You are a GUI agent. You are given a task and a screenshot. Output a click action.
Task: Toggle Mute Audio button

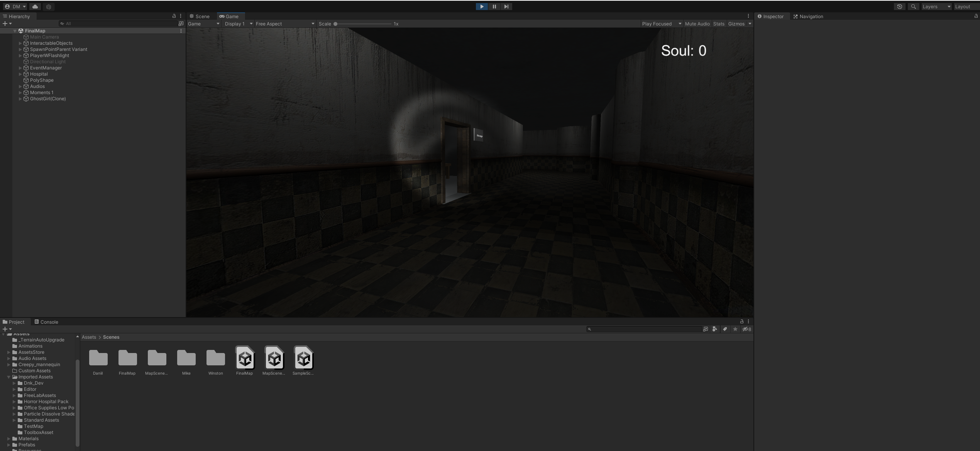(697, 24)
